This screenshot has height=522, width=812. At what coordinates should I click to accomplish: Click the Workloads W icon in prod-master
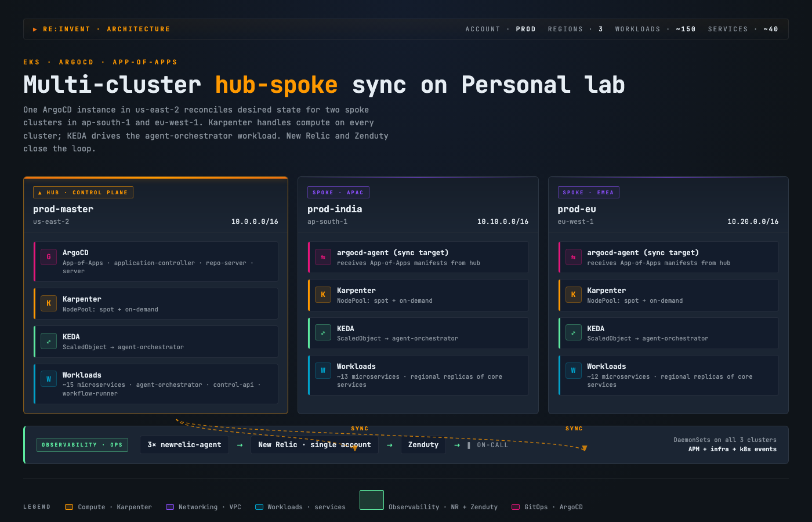[x=49, y=379]
